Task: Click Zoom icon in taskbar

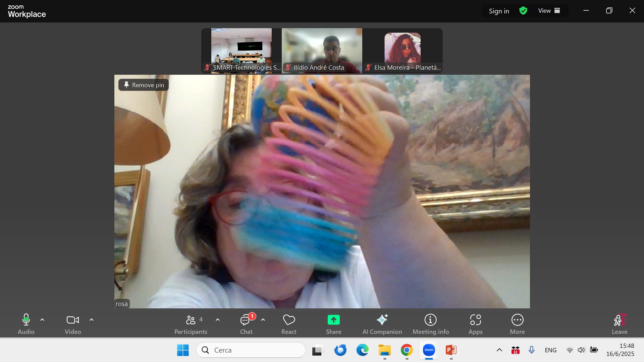Action: point(429,350)
